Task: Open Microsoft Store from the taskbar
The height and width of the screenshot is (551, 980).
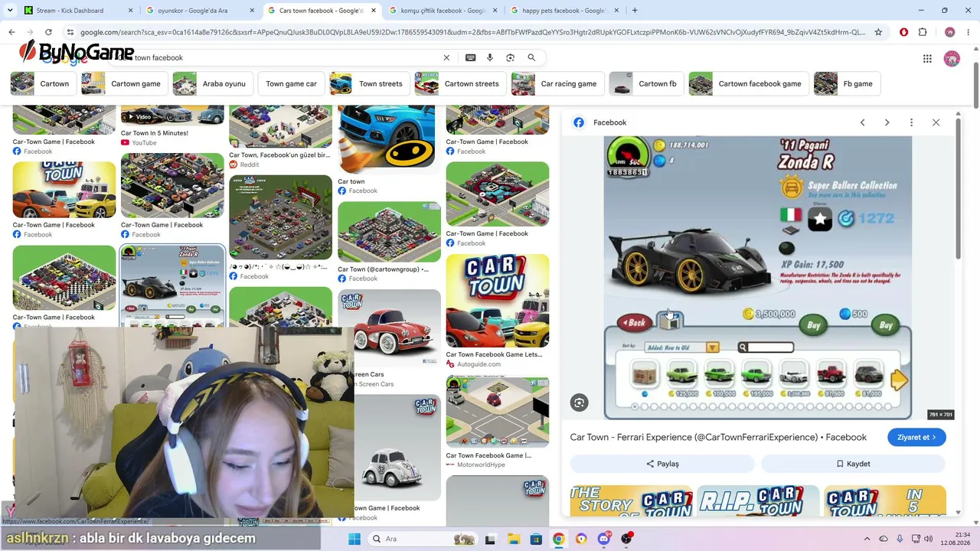Action: tap(536, 539)
